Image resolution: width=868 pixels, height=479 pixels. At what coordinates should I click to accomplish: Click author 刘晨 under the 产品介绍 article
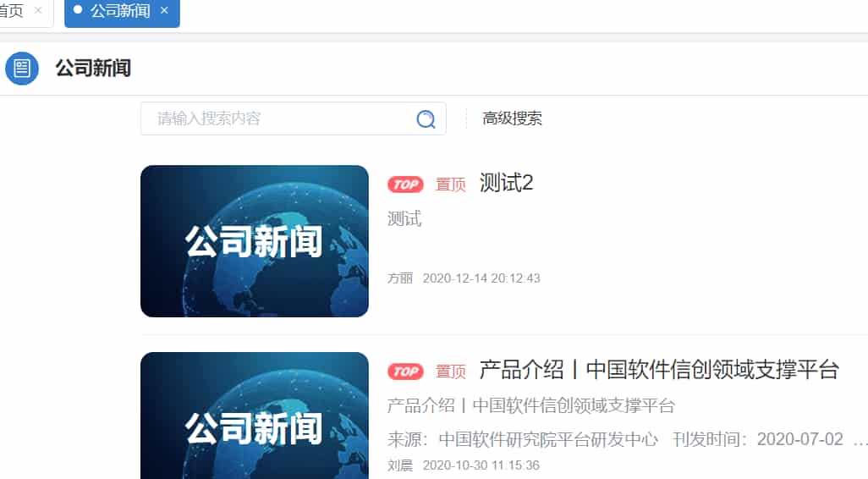coord(400,465)
